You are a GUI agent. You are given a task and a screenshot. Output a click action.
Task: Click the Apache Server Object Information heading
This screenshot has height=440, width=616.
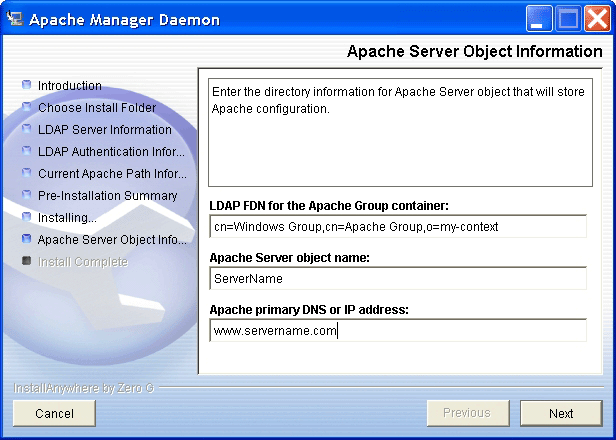(475, 51)
